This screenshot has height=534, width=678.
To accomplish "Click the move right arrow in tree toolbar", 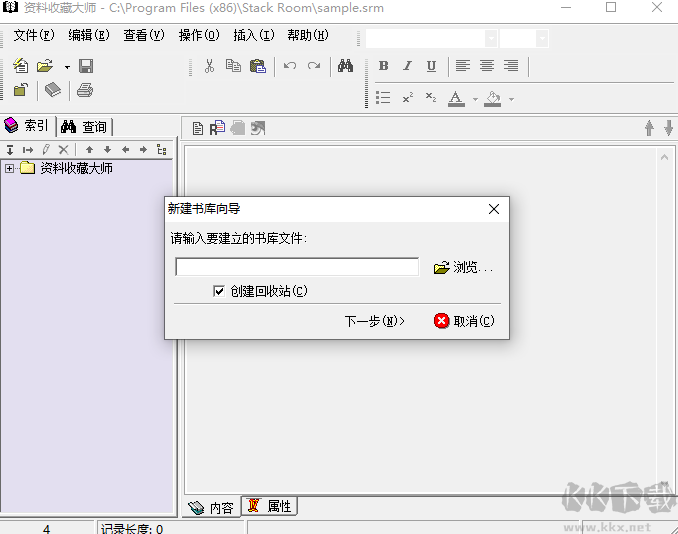I will click(x=143, y=150).
